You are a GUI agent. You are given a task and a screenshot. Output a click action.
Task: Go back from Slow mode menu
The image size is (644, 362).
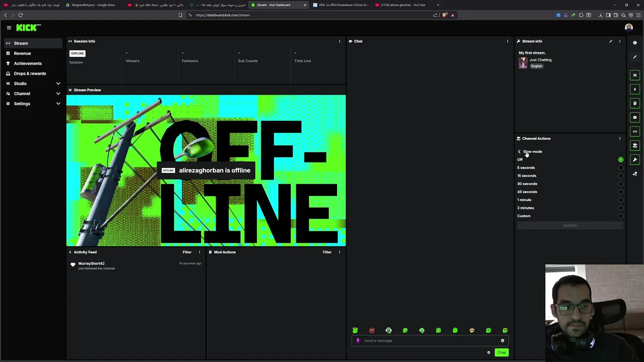coord(519,151)
